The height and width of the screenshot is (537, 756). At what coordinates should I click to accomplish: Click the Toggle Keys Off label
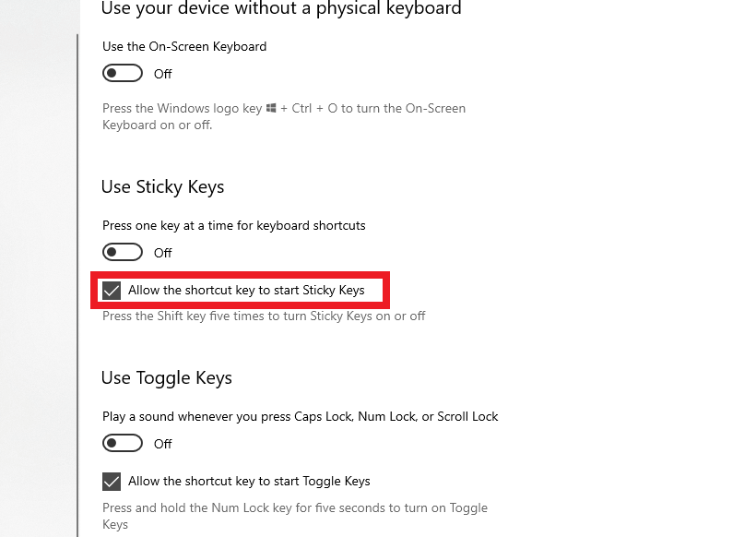click(162, 443)
